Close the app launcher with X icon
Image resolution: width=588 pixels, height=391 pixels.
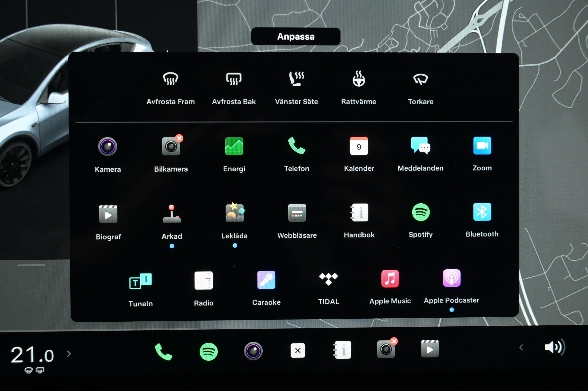tap(298, 350)
